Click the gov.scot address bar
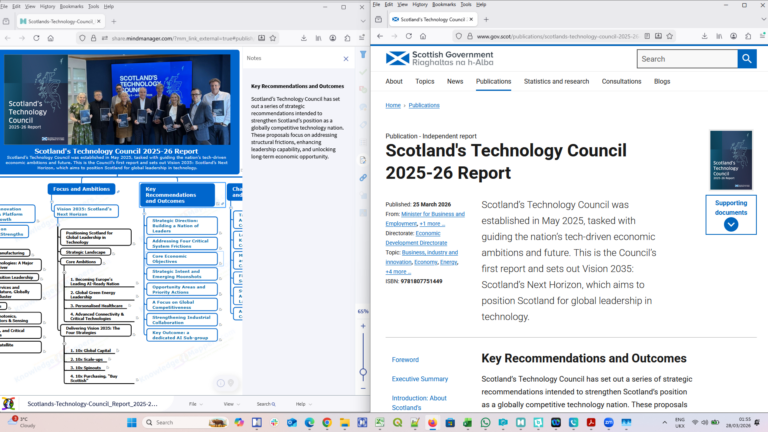 tap(557, 36)
